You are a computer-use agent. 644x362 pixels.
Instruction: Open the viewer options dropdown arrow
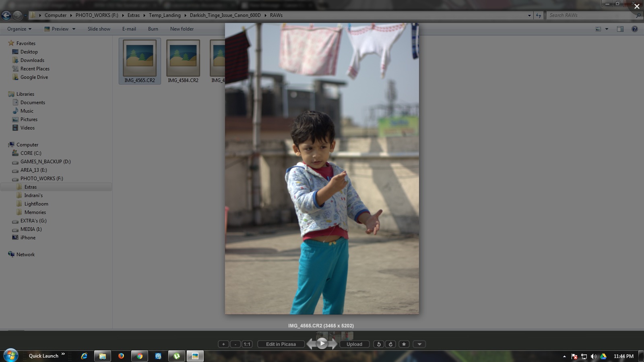coord(419,344)
